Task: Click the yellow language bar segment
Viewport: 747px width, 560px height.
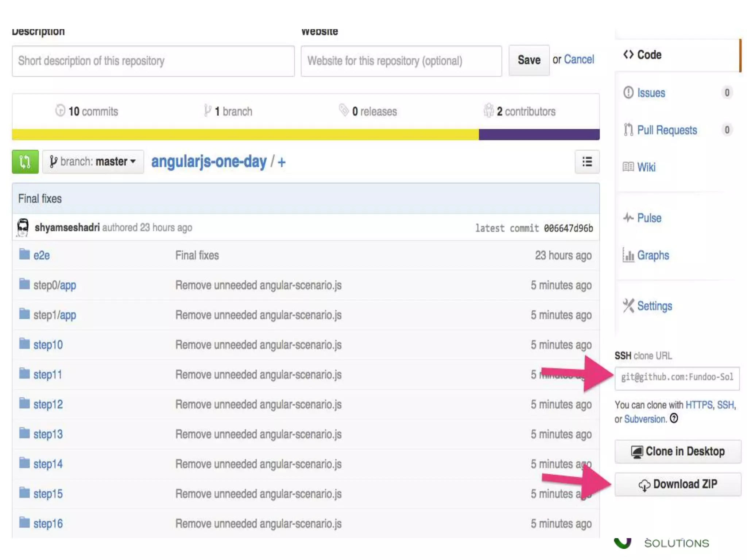Action: pos(245,135)
